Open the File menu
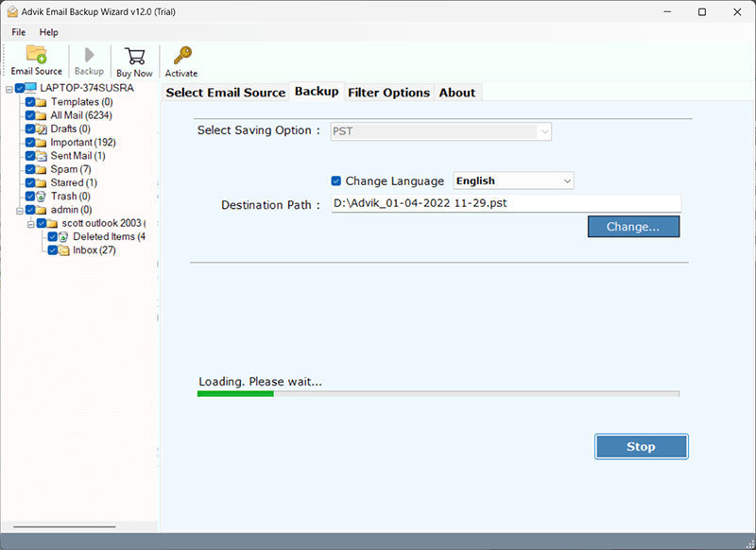Screen dimensions: 756x550 [19, 32]
